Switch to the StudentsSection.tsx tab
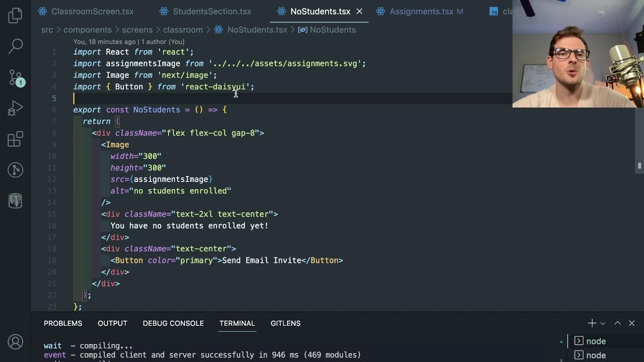This screenshot has height=362, width=644. (205, 11)
